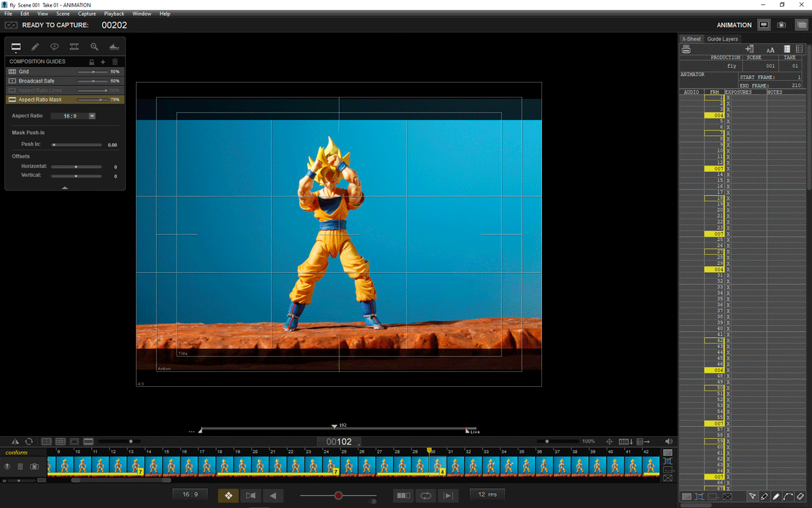This screenshot has width=812, height=508.
Task: Open the Draw pencil tool tab
Action: pos(35,47)
